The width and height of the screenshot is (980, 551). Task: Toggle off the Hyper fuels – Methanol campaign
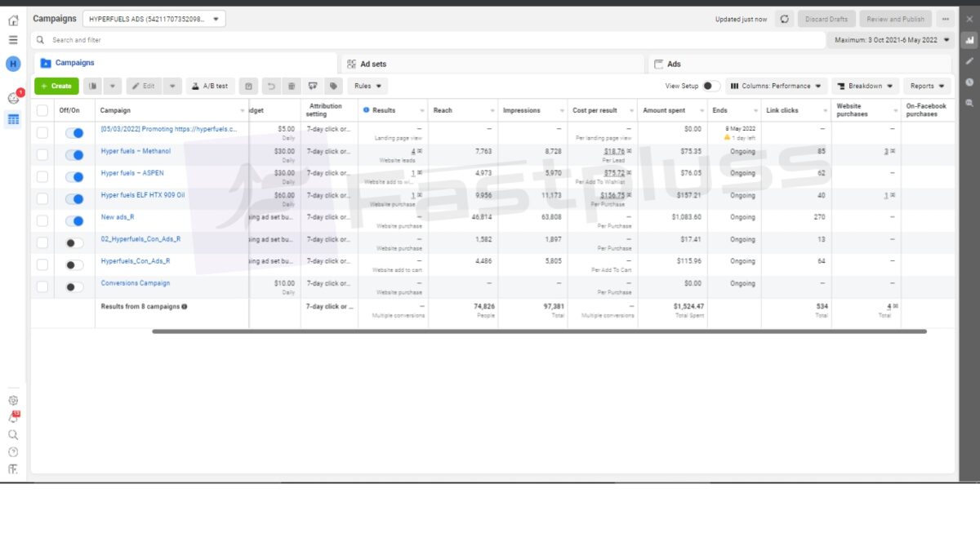(74, 155)
